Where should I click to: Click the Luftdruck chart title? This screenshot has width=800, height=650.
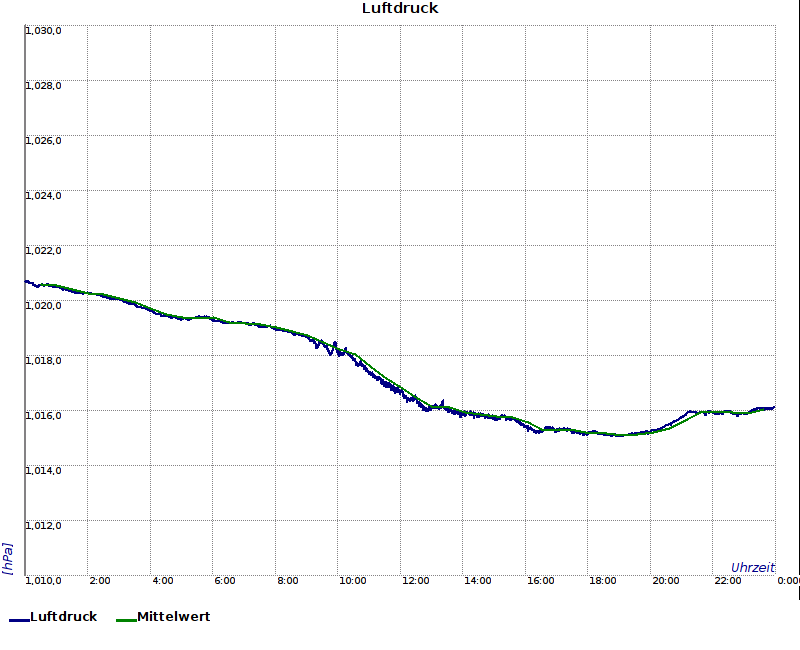pyautogui.click(x=400, y=8)
